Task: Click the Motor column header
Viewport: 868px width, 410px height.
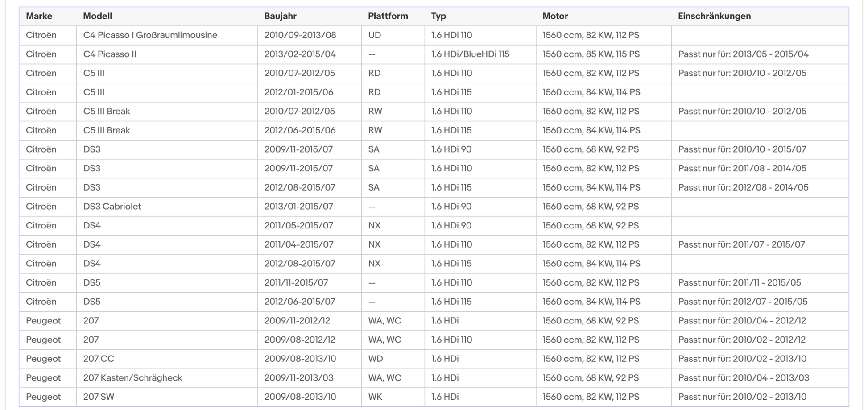Action: tap(555, 17)
